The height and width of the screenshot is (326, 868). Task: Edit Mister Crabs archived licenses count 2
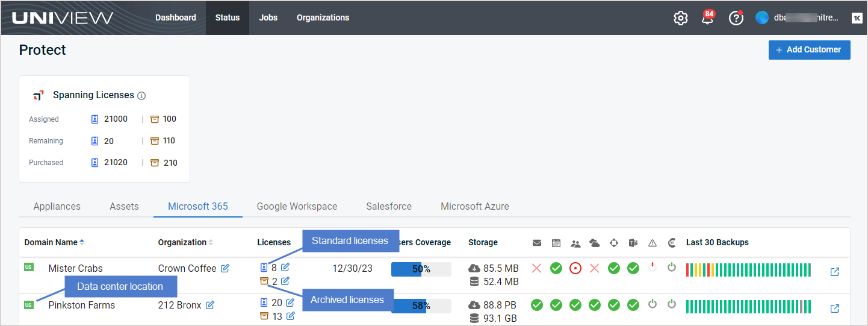(x=285, y=281)
